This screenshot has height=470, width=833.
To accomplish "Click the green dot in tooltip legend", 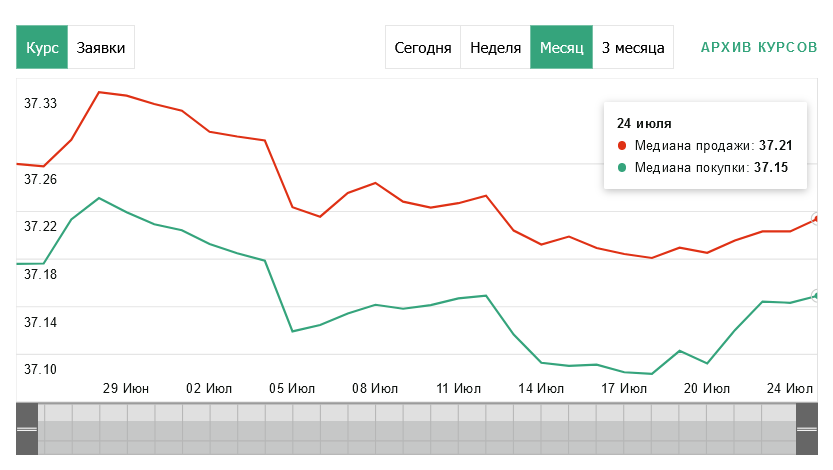I will click(621, 168).
